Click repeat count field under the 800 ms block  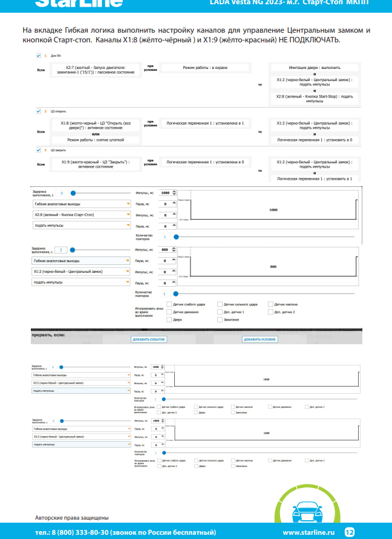click(165, 294)
